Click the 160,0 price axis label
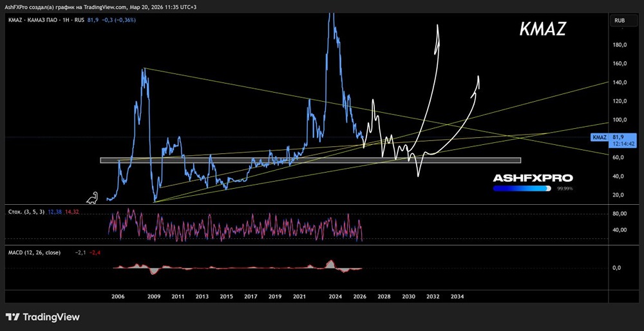This screenshot has height=331, width=644. click(620, 64)
